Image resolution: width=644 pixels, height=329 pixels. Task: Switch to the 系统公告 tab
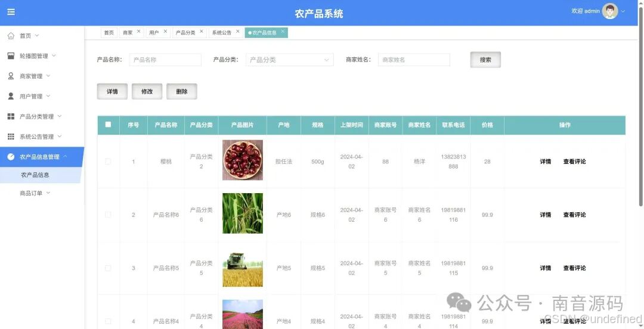(x=222, y=32)
